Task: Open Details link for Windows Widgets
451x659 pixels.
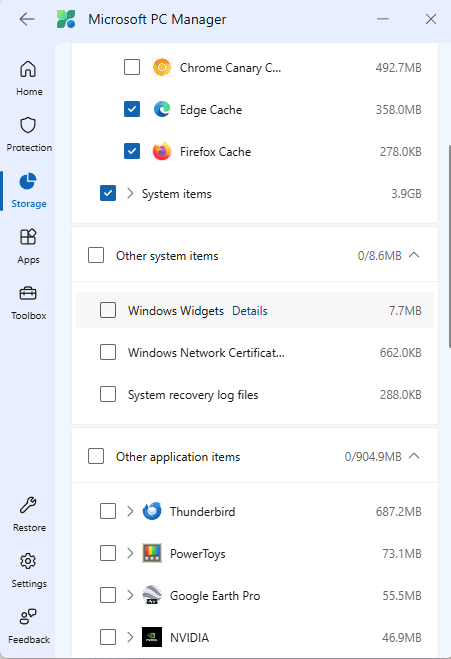Action: tap(250, 311)
